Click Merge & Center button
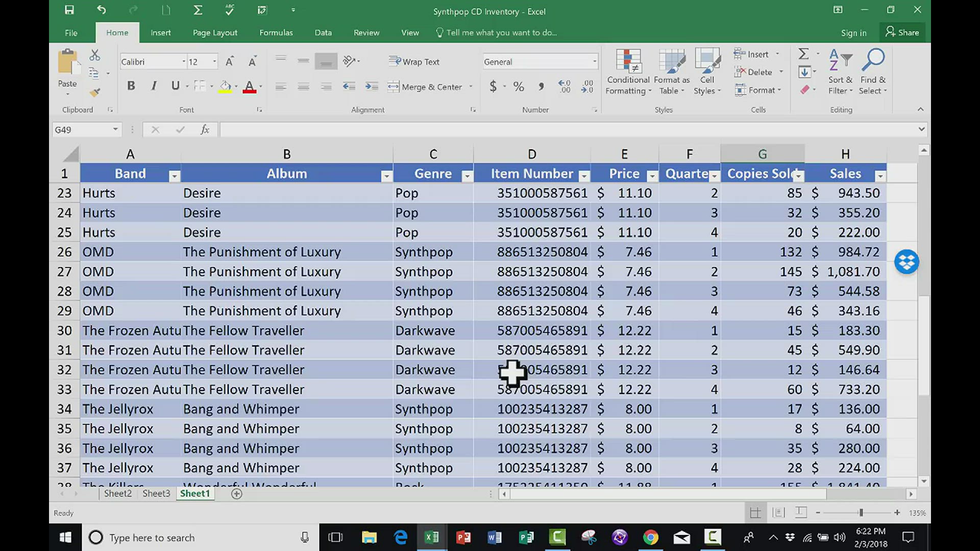 click(425, 87)
